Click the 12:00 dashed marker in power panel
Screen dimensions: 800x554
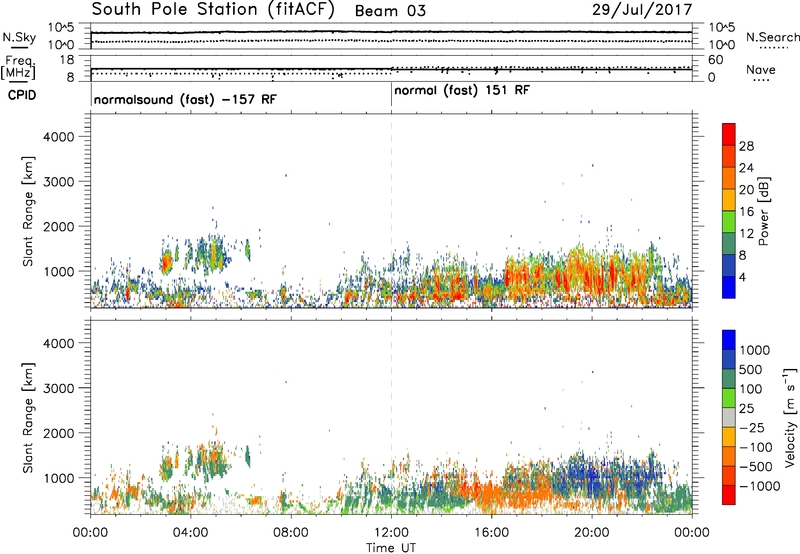391,211
